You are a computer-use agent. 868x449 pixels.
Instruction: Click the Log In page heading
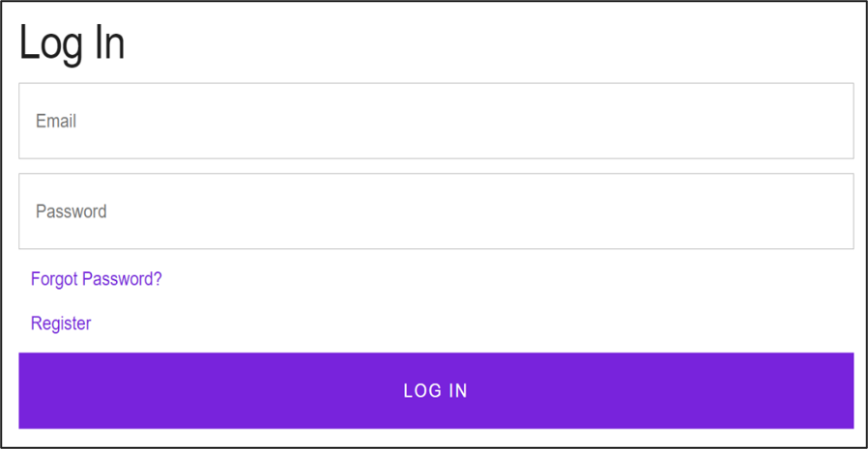point(72,44)
